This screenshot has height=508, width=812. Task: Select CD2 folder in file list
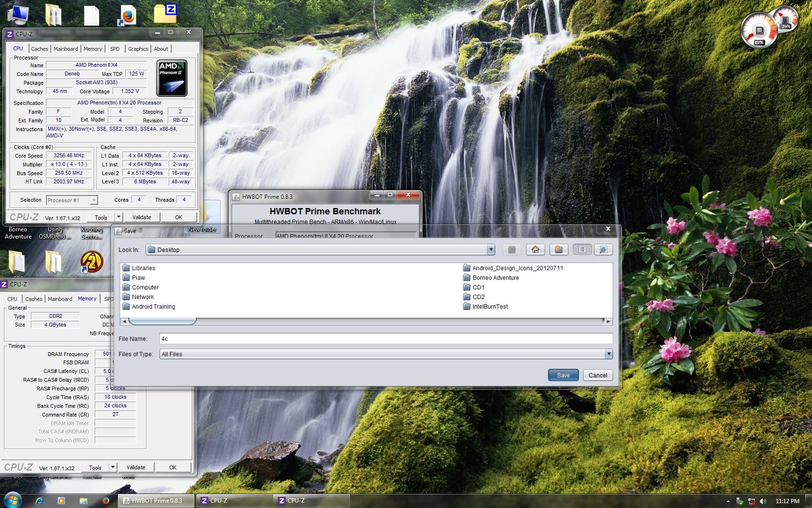(474, 297)
